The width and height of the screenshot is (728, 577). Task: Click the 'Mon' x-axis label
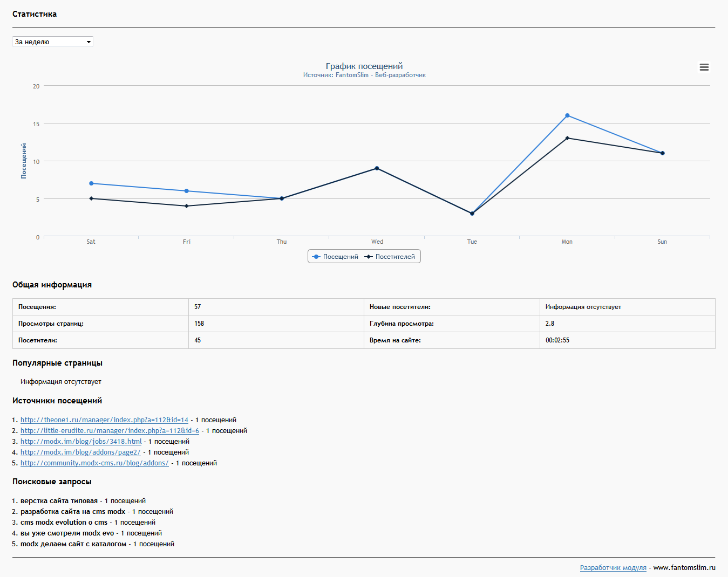(567, 242)
